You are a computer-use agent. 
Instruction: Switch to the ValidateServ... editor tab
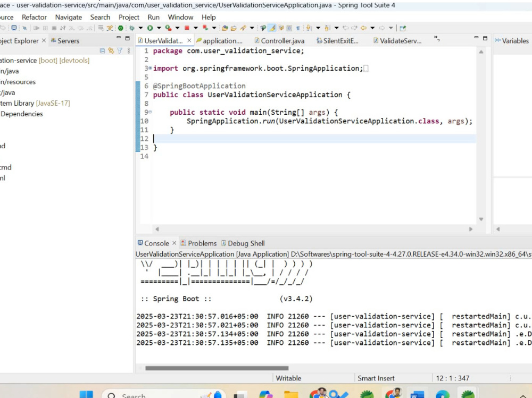397,41
